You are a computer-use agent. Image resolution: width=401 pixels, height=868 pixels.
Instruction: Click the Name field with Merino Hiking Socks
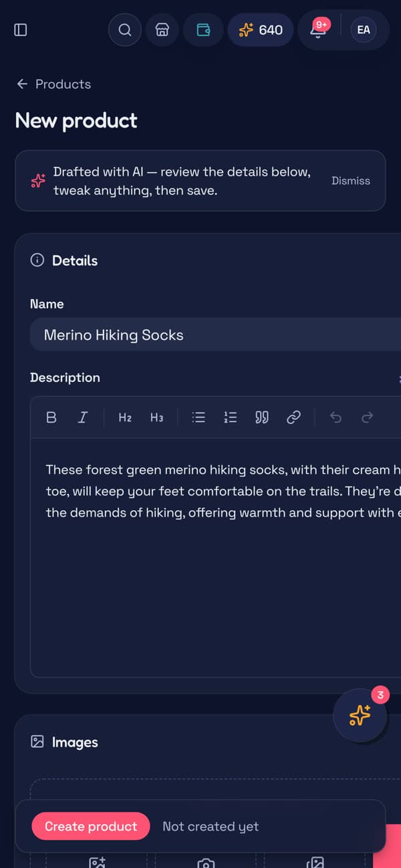215,335
